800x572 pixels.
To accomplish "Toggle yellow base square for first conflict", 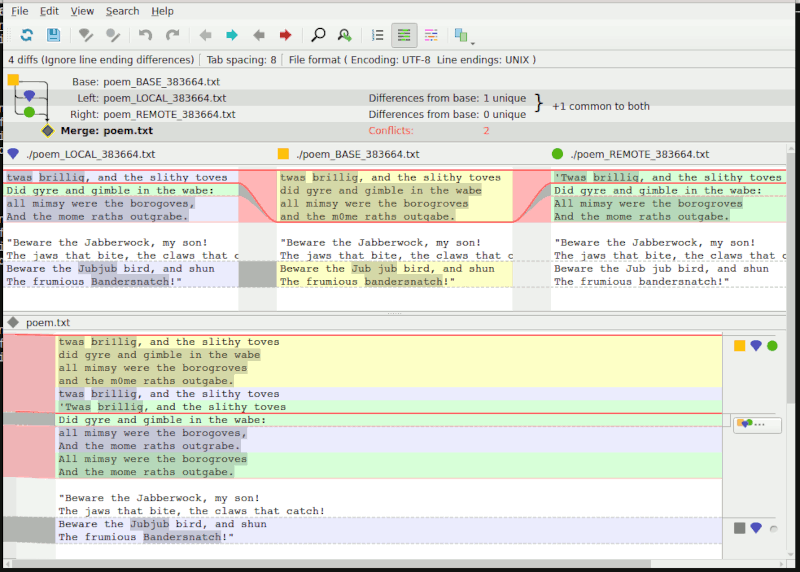I will pyautogui.click(x=739, y=346).
